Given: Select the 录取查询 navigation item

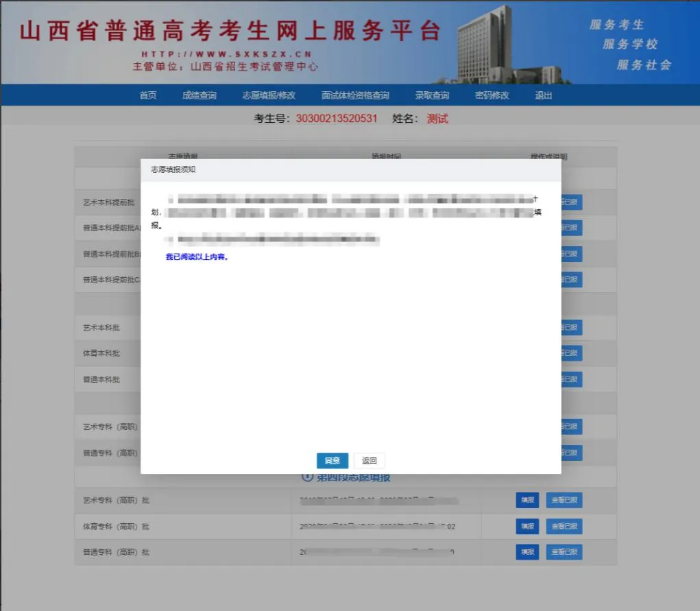Looking at the screenshot, I should click(432, 95).
